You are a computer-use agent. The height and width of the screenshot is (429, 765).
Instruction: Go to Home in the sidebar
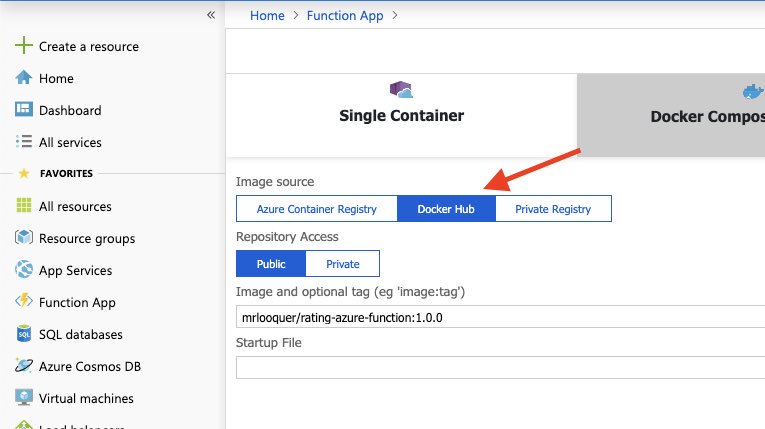click(x=56, y=79)
